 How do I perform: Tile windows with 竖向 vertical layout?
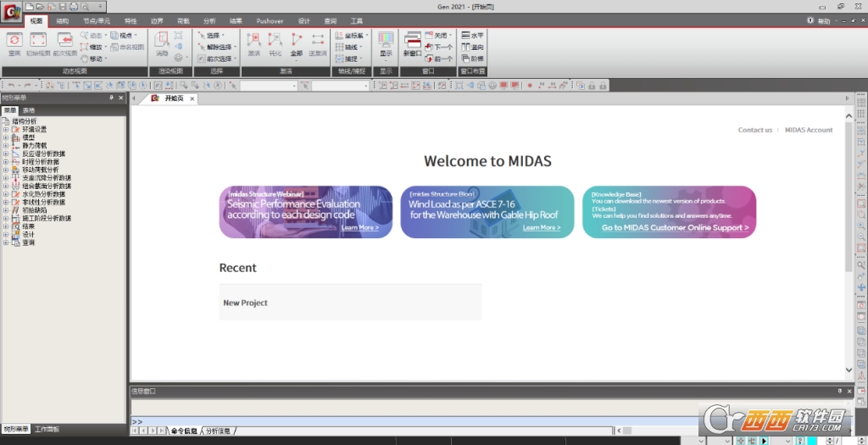(x=473, y=47)
